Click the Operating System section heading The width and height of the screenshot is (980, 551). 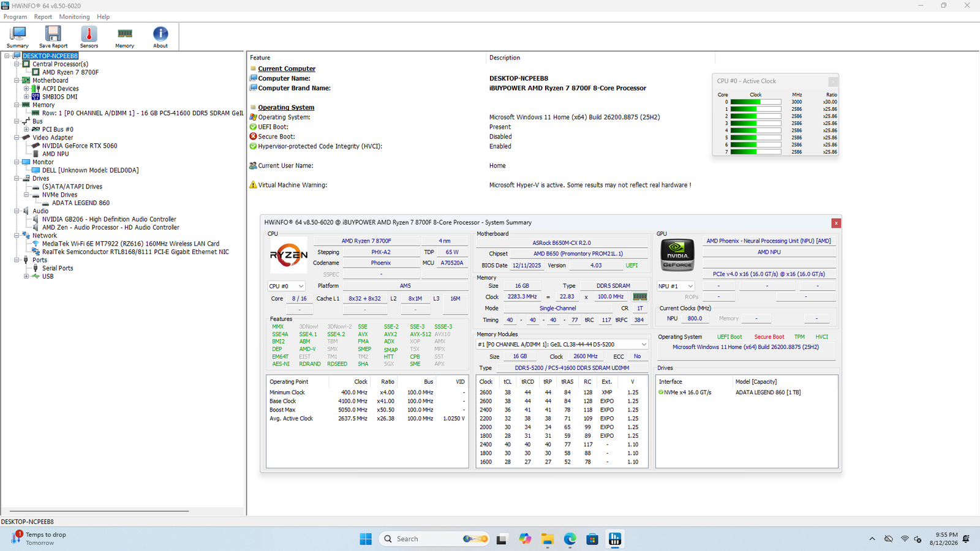286,107
